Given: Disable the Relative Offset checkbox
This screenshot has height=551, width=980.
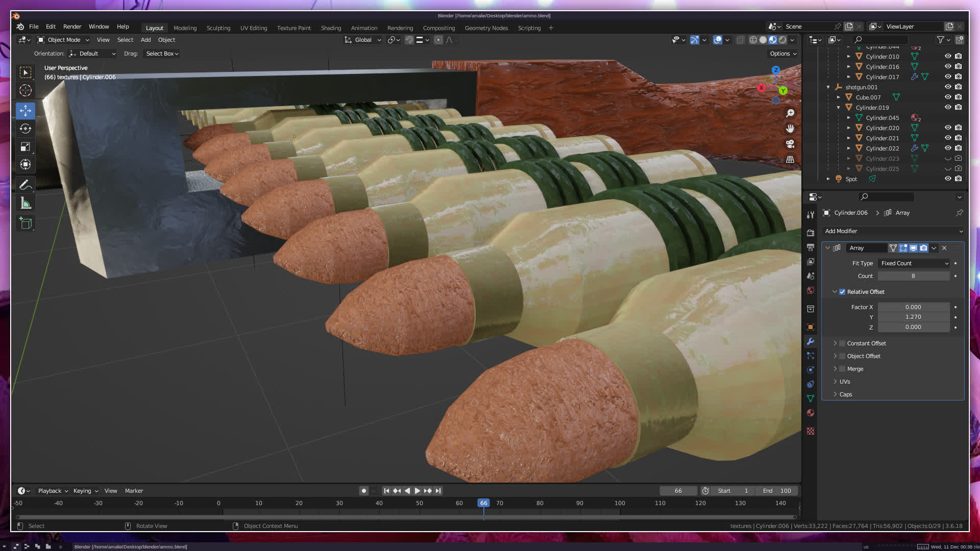Looking at the screenshot, I should click(x=842, y=292).
